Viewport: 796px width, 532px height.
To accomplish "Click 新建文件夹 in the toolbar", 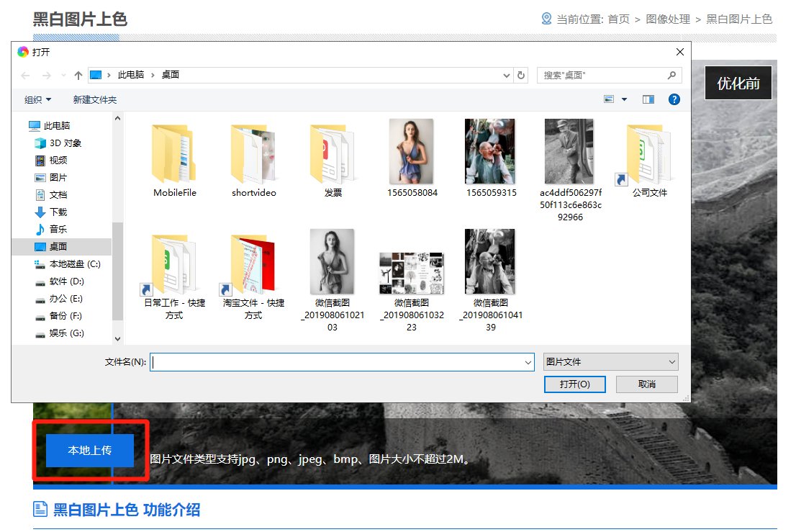I will (x=94, y=99).
